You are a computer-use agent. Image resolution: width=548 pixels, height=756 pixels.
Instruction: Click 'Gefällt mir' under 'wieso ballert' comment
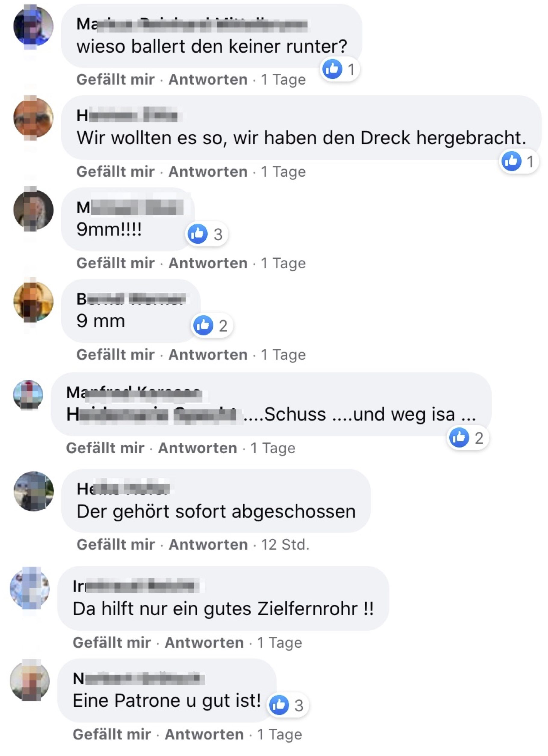[115, 80]
